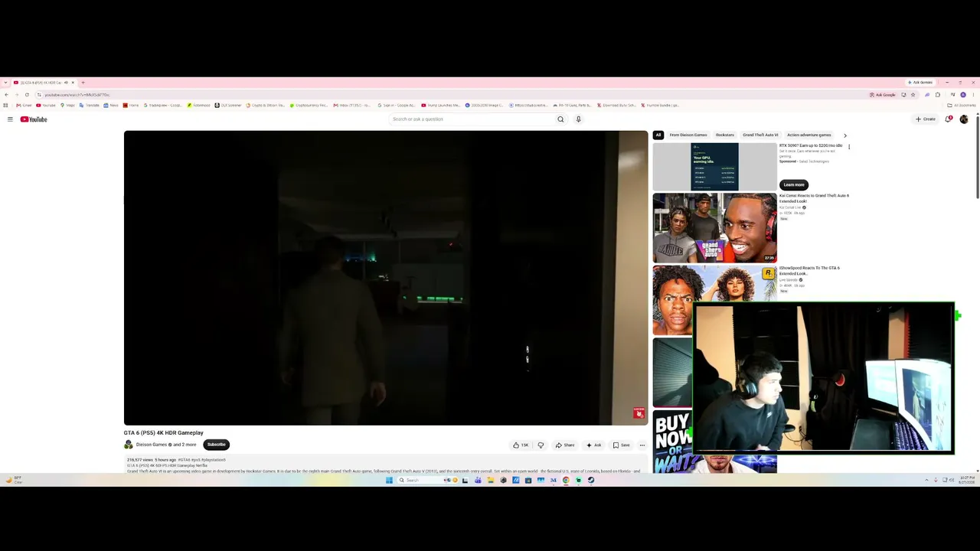Like the GTA 6 video

pos(521,445)
